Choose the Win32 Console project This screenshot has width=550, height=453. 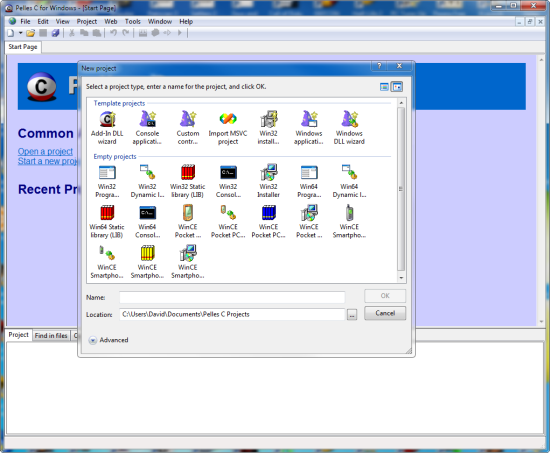[x=228, y=181]
